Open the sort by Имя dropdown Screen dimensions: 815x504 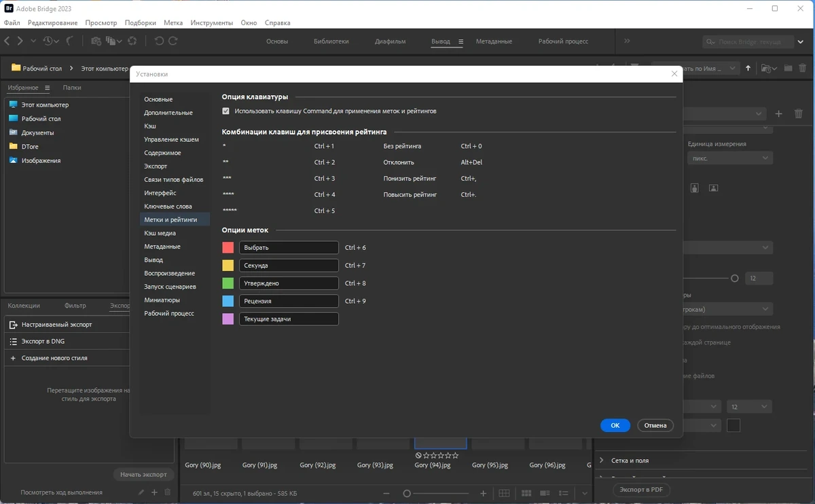coord(696,68)
